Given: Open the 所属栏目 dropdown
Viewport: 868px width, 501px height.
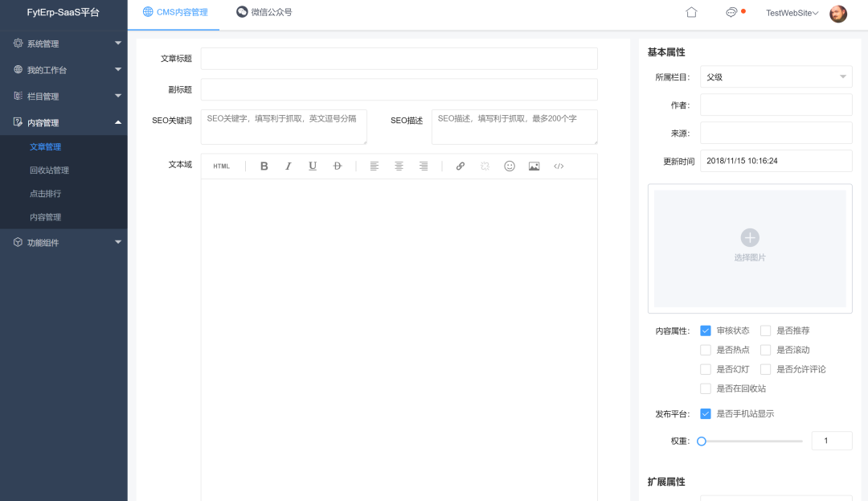Looking at the screenshot, I should click(x=776, y=77).
